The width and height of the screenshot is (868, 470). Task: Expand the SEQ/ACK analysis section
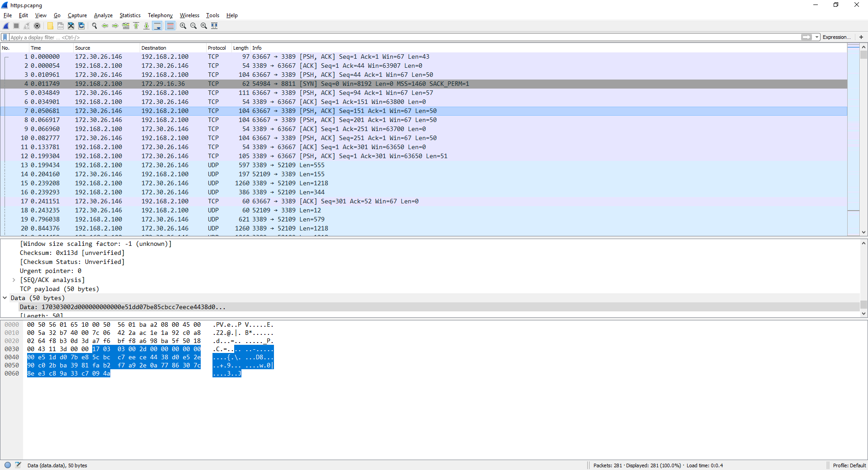click(14, 280)
